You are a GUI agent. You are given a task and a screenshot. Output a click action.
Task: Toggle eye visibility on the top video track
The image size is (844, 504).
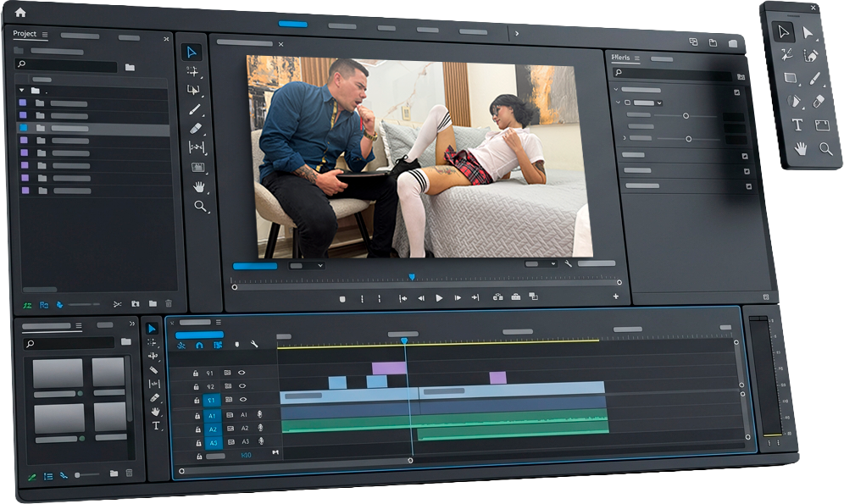(x=242, y=372)
